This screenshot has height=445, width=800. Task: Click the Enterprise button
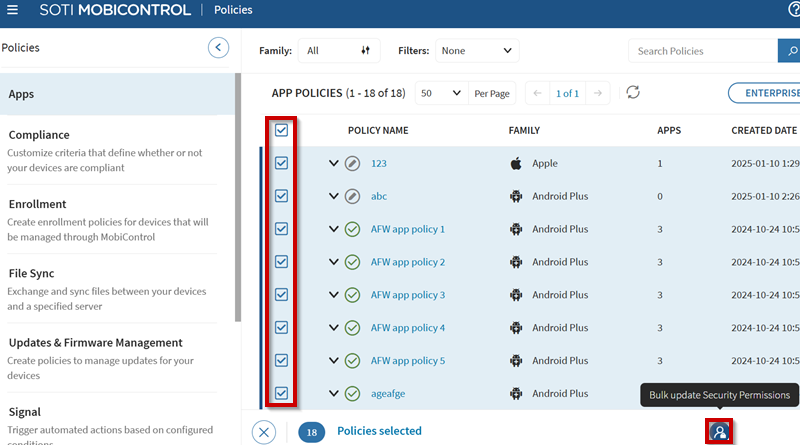point(765,93)
